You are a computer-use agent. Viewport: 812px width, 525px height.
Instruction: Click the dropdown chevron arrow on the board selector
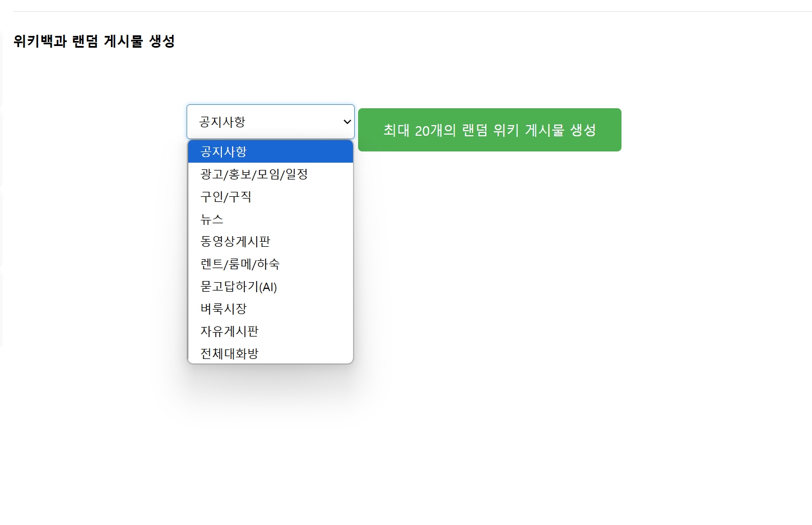[347, 122]
